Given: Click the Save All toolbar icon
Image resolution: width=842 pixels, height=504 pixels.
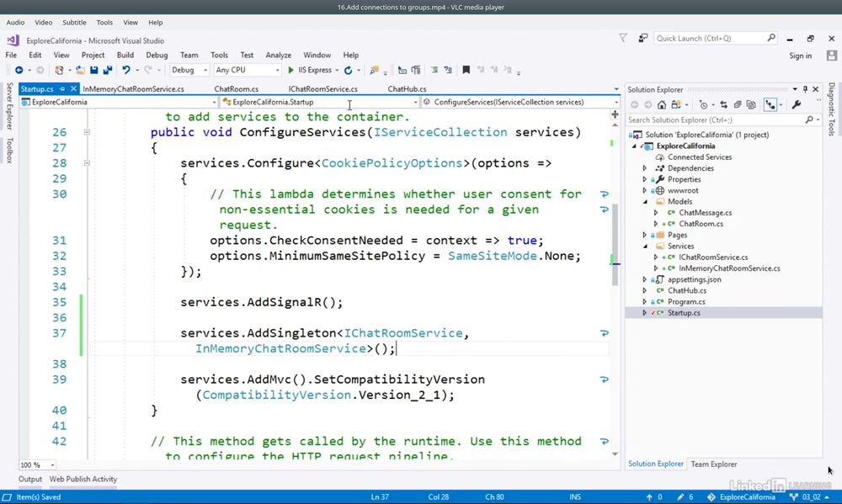Looking at the screenshot, I should click(x=106, y=71).
